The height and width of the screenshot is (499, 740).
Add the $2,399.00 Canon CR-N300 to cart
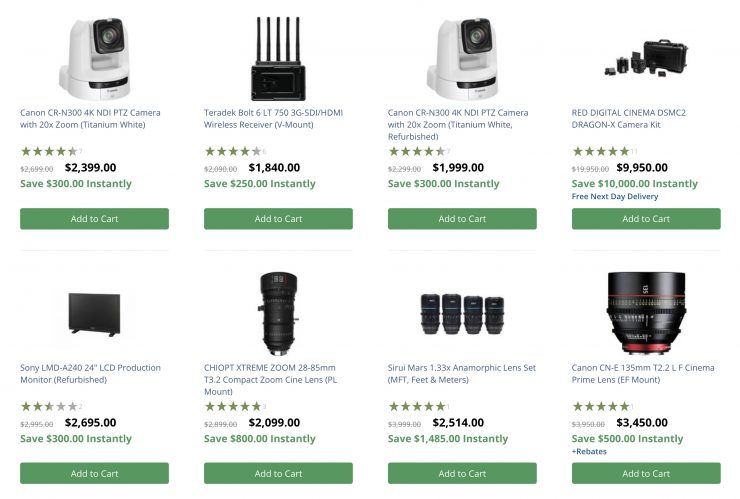coord(94,219)
